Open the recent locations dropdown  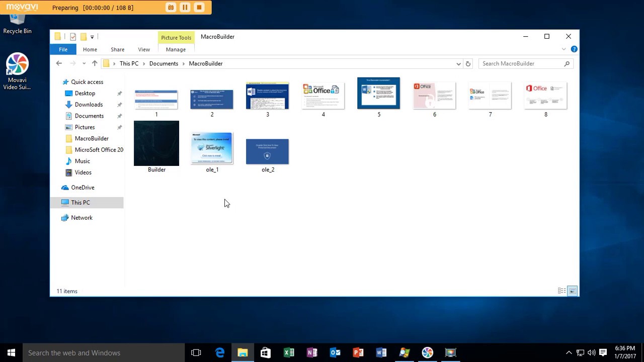pos(84,63)
